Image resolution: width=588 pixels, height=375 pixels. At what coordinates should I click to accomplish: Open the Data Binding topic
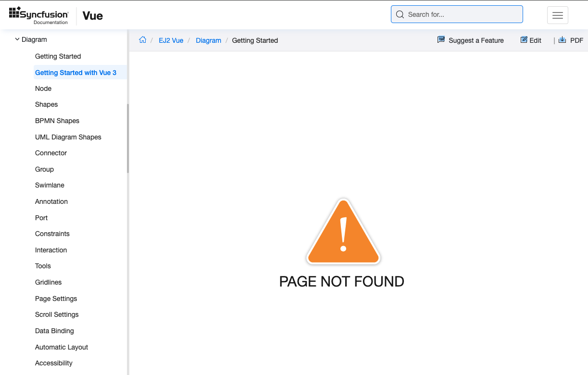pos(54,331)
